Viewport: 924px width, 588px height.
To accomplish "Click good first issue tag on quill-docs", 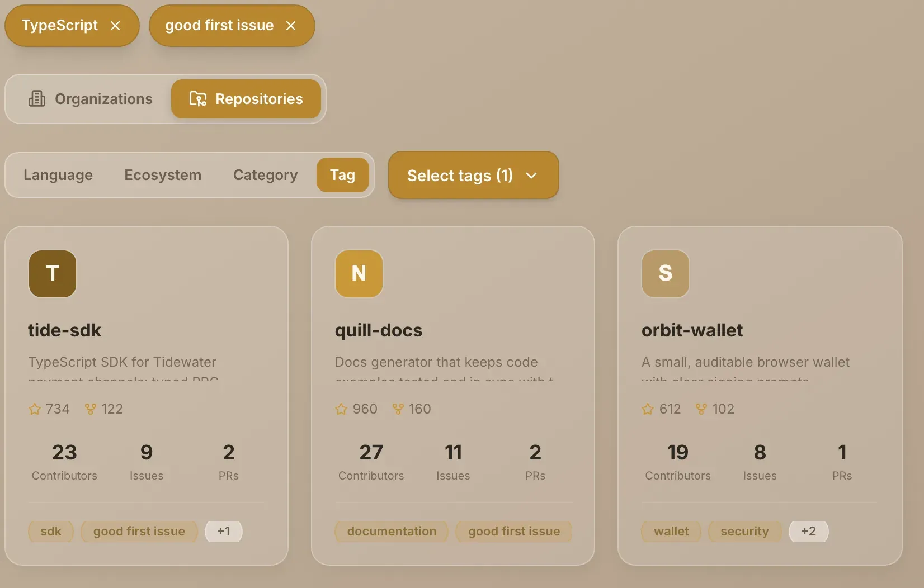I will click(x=514, y=532).
